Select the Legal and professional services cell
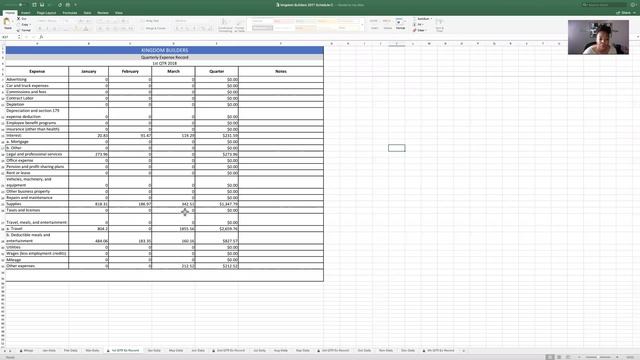 (37, 154)
